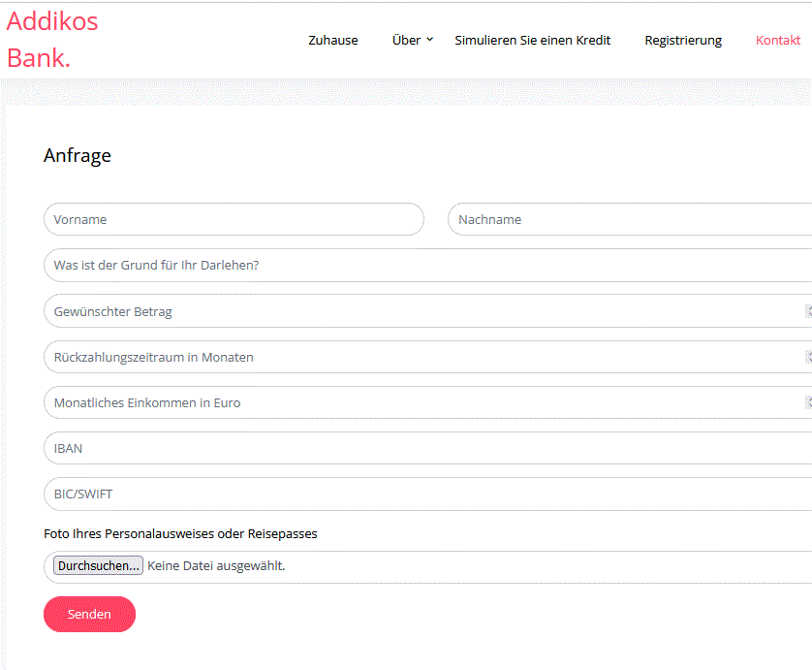Open Simulieren Sie einen Kredit page

click(532, 41)
